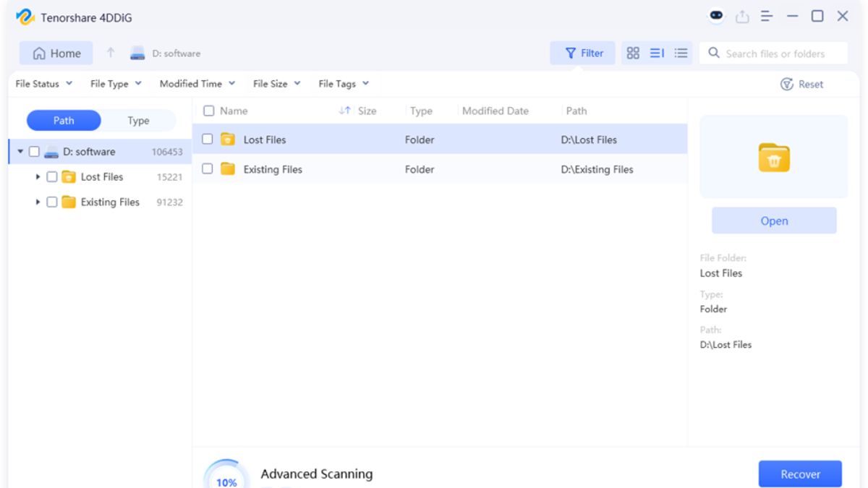The height and width of the screenshot is (488, 868).
Task: Open the File Tags dropdown
Action: [x=344, y=84]
